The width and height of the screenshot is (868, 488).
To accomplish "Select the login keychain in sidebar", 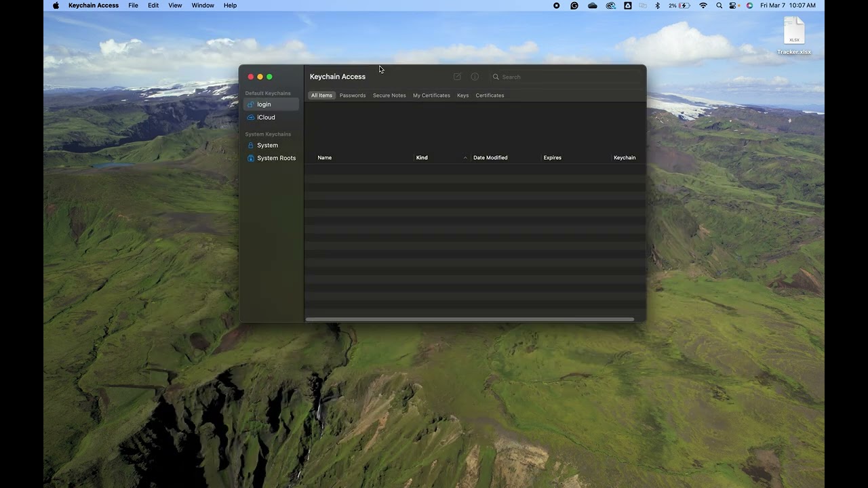I will coord(271,104).
